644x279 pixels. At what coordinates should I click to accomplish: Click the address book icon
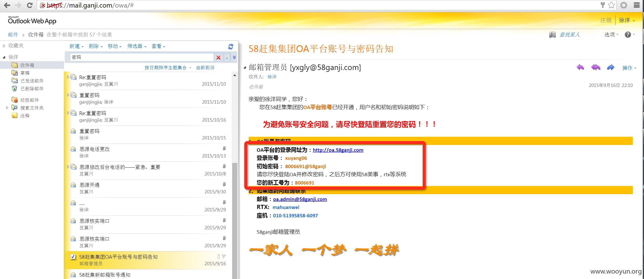coord(552,35)
